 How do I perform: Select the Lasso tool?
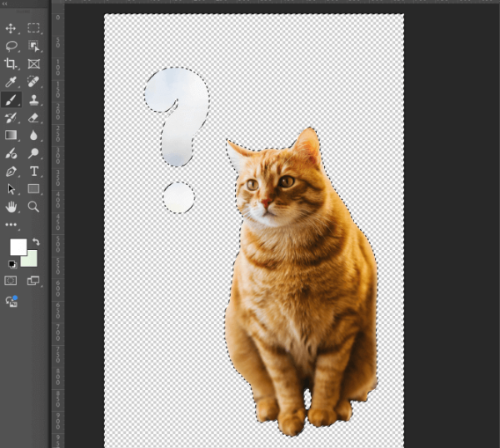pyautogui.click(x=11, y=46)
